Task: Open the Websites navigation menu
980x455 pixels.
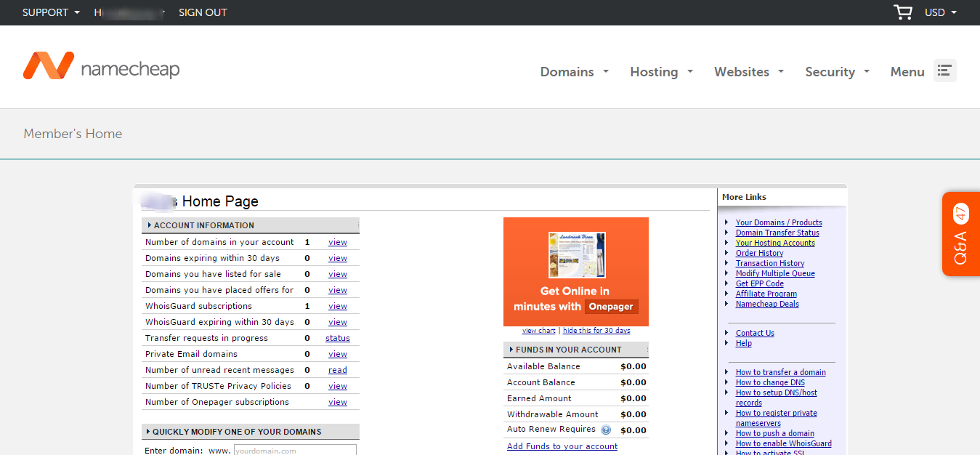Action: [748, 72]
